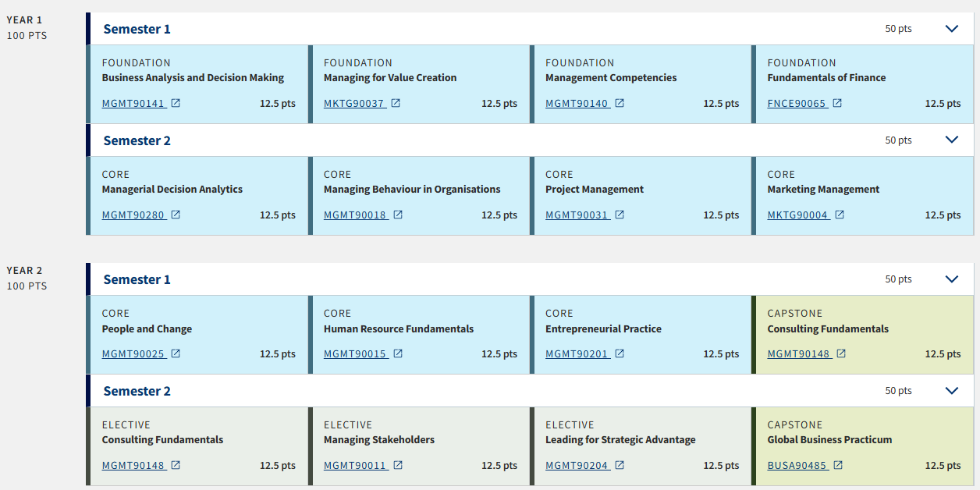Open the MGMT90011 subject link
Image resolution: width=980 pixels, height=490 pixels.
(356, 465)
